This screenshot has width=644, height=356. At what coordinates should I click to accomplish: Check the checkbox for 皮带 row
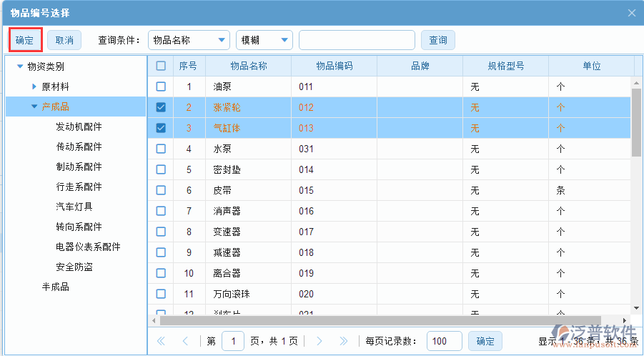tap(161, 190)
